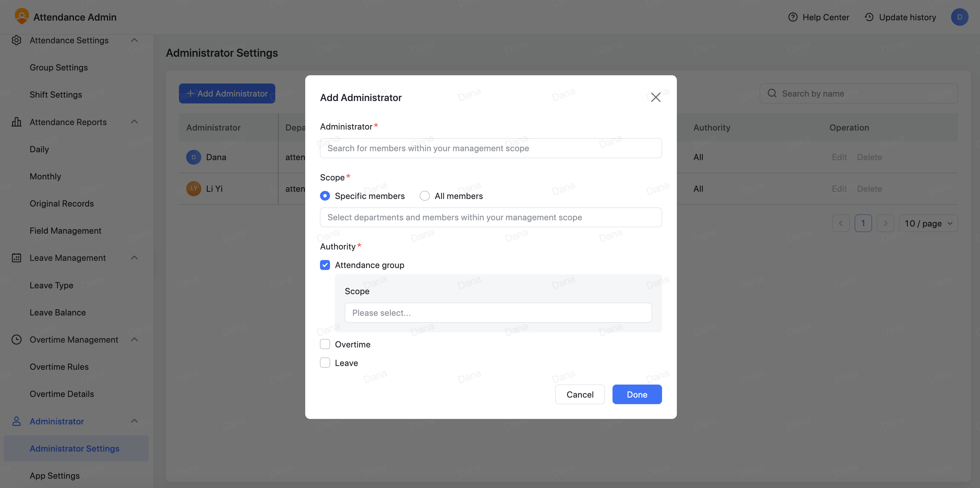Image resolution: width=980 pixels, height=488 pixels.
Task: Select the All members radio button
Action: click(x=425, y=195)
